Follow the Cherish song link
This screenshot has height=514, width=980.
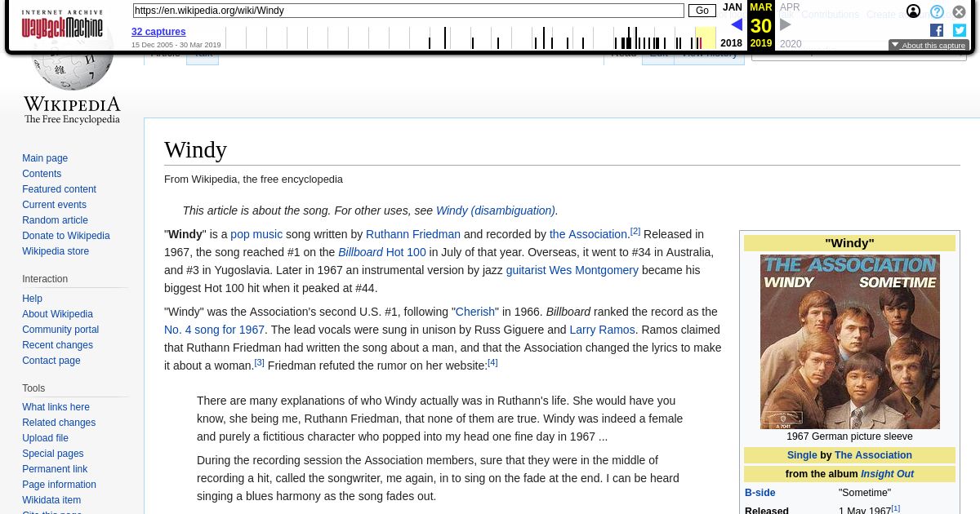click(x=475, y=312)
